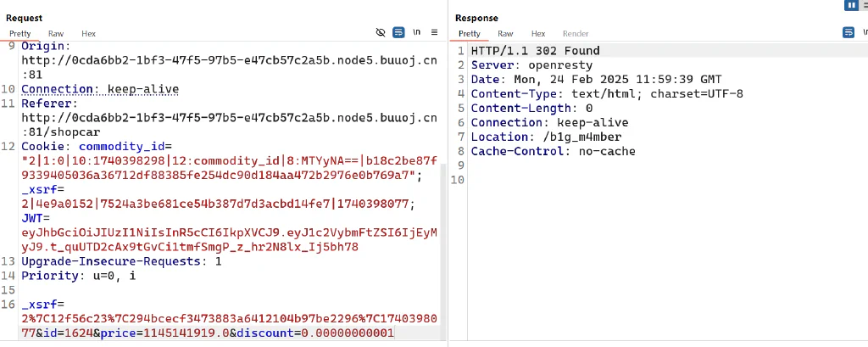The width and height of the screenshot is (868, 347).
Task: Toggle line wrap icon in Request panel
Action: pos(398,33)
